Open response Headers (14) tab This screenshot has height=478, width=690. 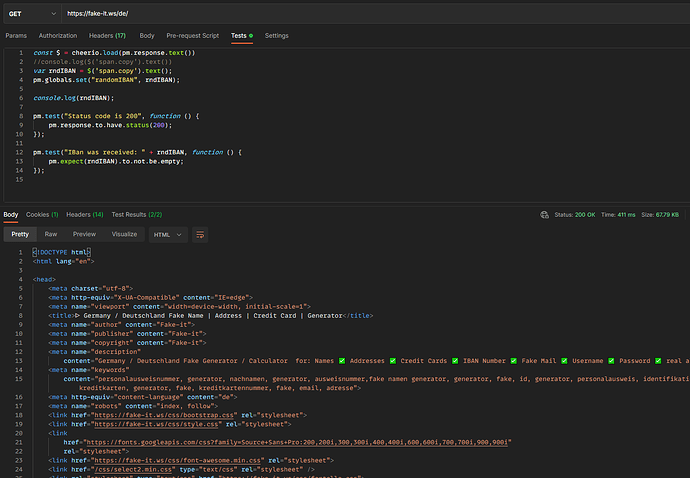tap(85, 214)
